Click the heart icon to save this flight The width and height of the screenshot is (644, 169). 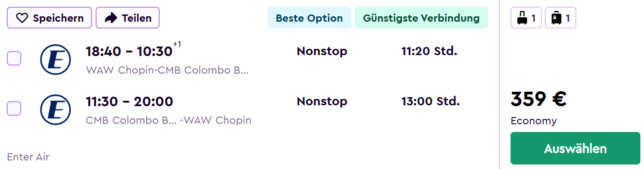point(22,18)
